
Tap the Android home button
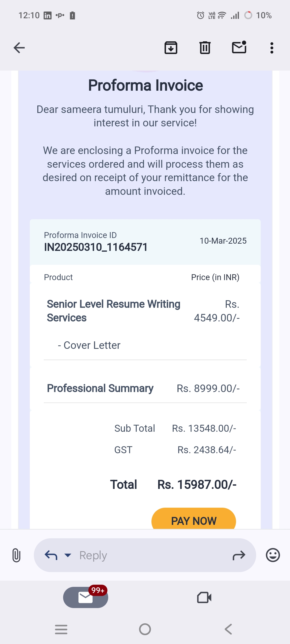145,629
